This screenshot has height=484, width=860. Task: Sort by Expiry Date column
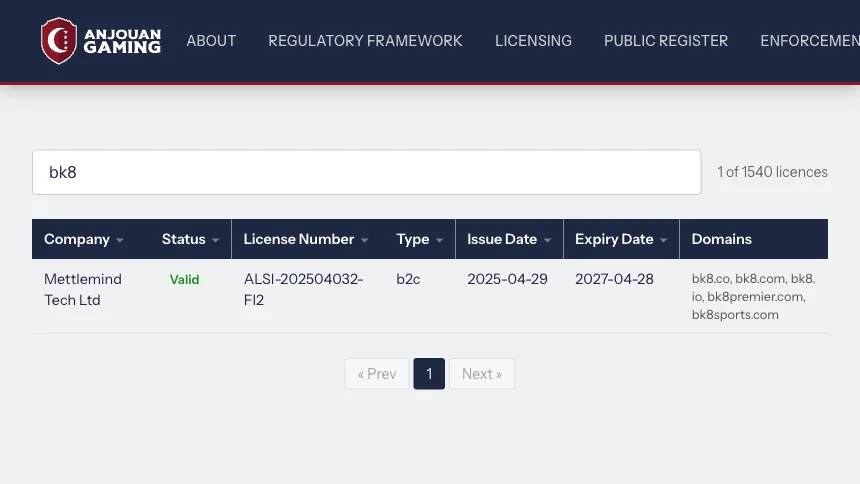coord(621,239)
